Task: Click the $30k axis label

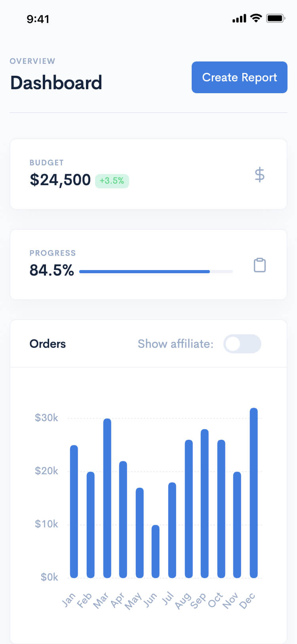Action: coord(46,418)
